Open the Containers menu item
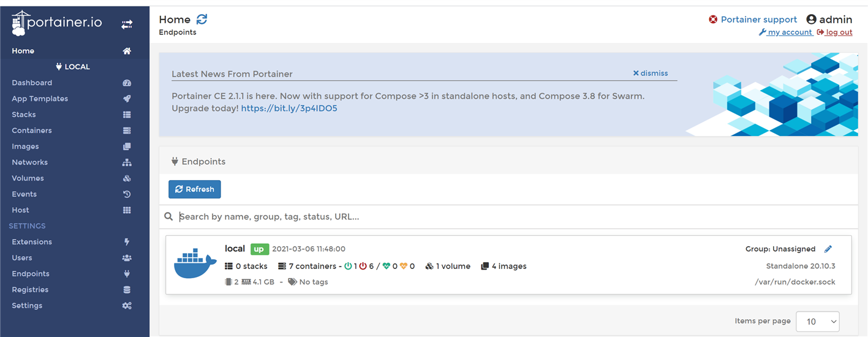 tap(32, 131)
